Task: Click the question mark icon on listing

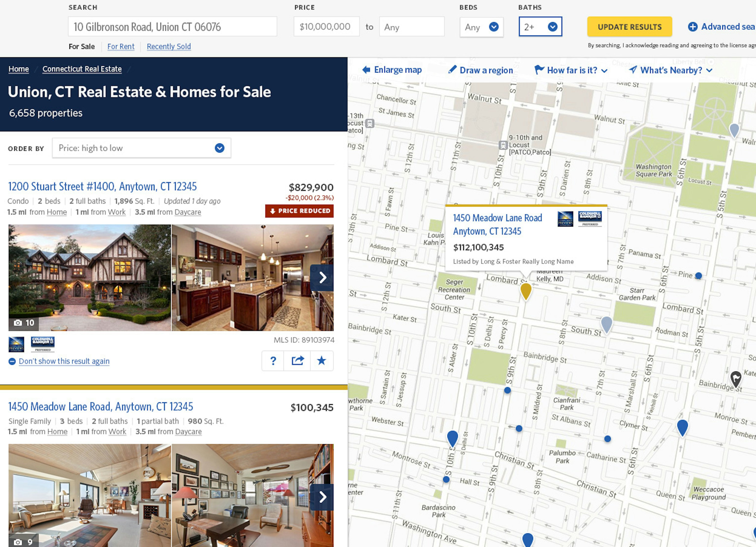Action: coord(273,361)
